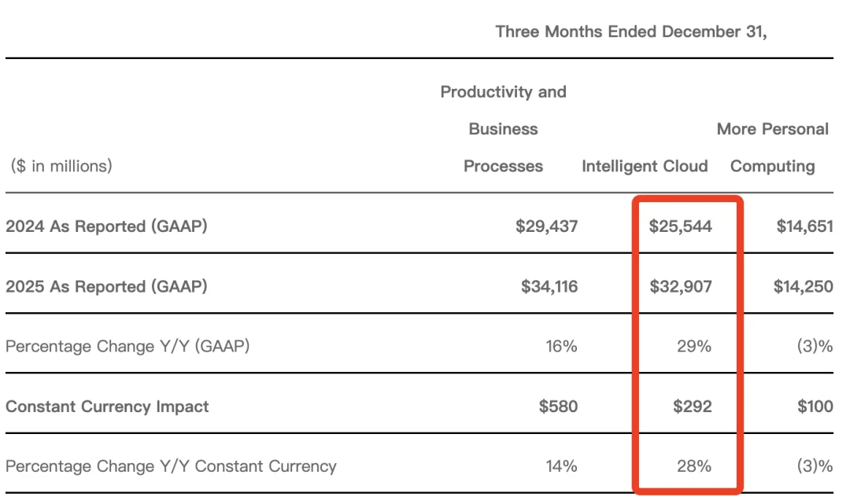This screenshot has height=504, width=850.
Task: Select the ($ in millions) label
Action: pyautogui.click(x=61, y=166)
